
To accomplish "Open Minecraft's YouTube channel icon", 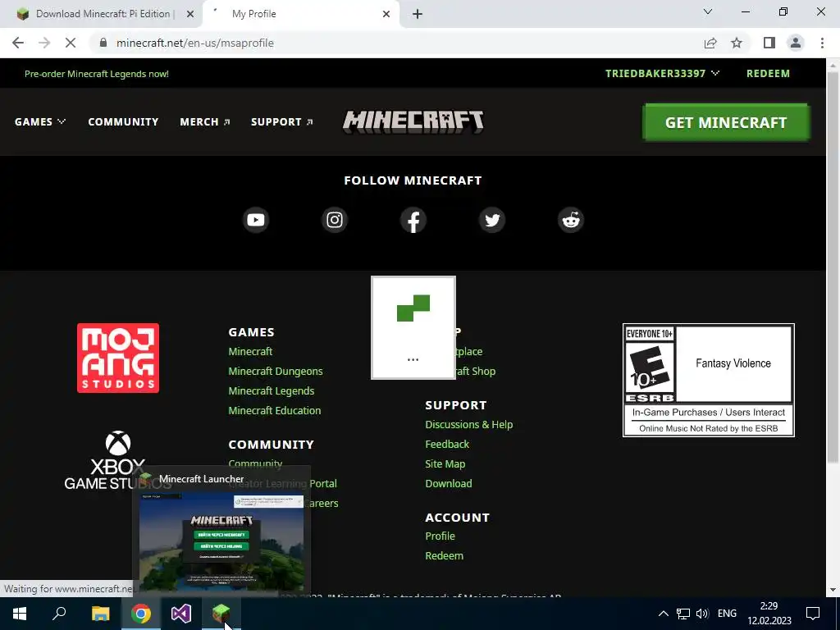I will pyautogui.click(x=256, y=220).
